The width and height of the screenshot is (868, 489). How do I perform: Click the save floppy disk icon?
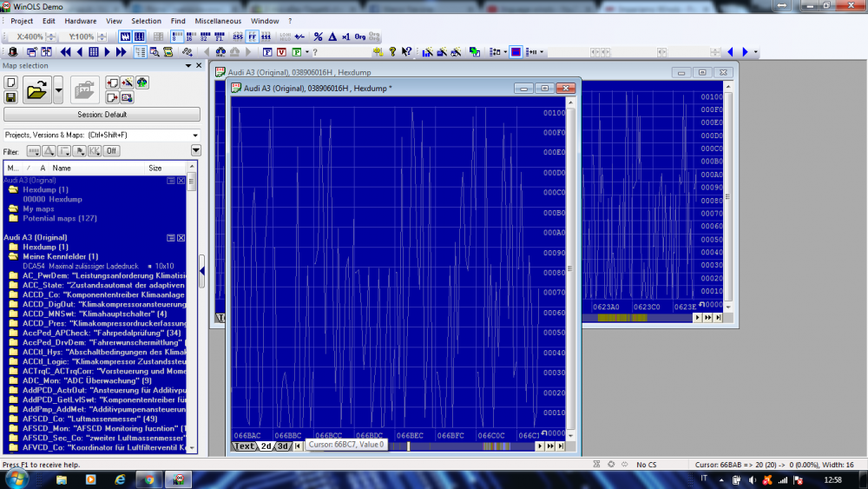[11, 96]
